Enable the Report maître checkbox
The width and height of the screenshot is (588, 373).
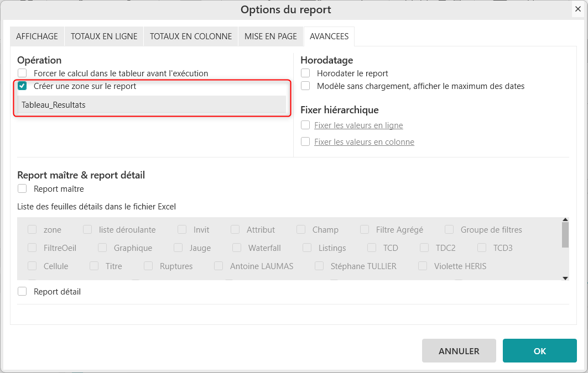[x=22, y=189]
